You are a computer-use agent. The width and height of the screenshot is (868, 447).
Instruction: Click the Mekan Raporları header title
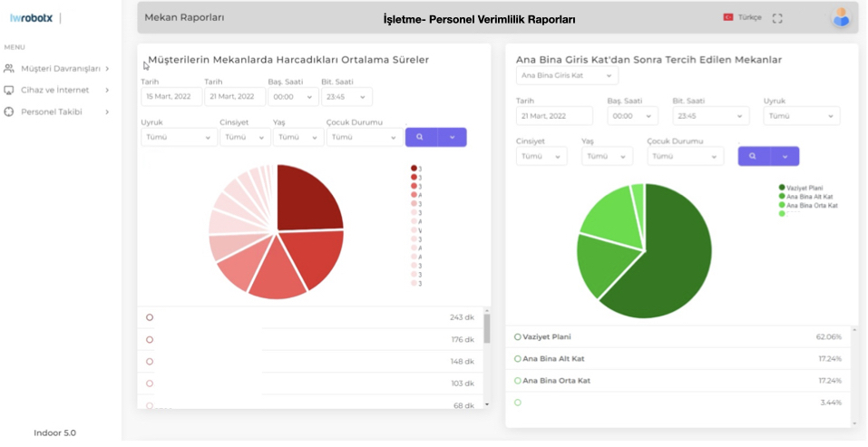click(184, 18)
